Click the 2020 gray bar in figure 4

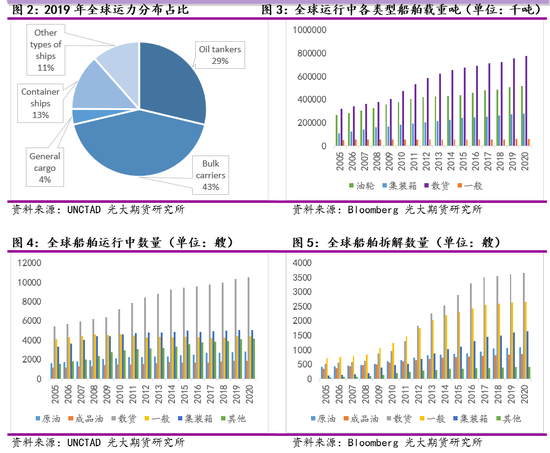(x=249, y=328)
